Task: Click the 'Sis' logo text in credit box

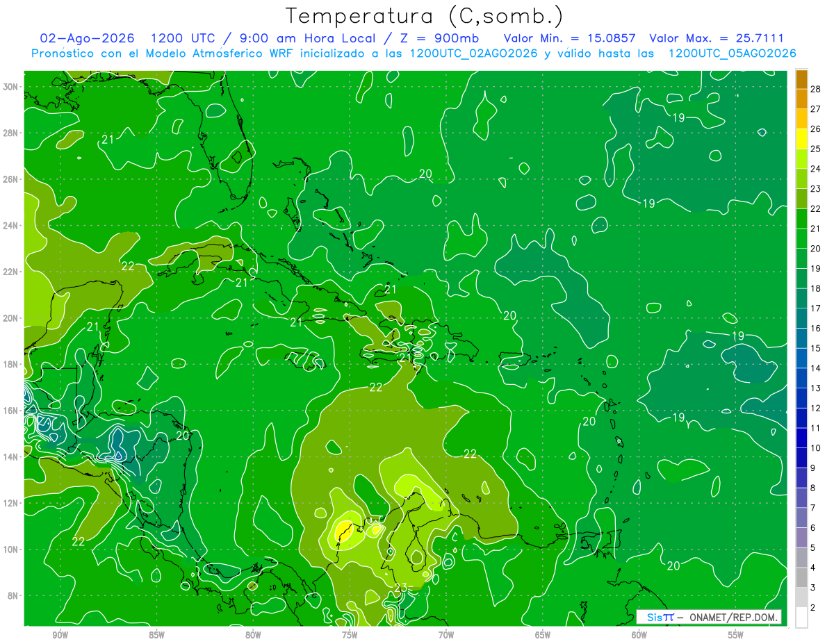Action: (655, 617)
